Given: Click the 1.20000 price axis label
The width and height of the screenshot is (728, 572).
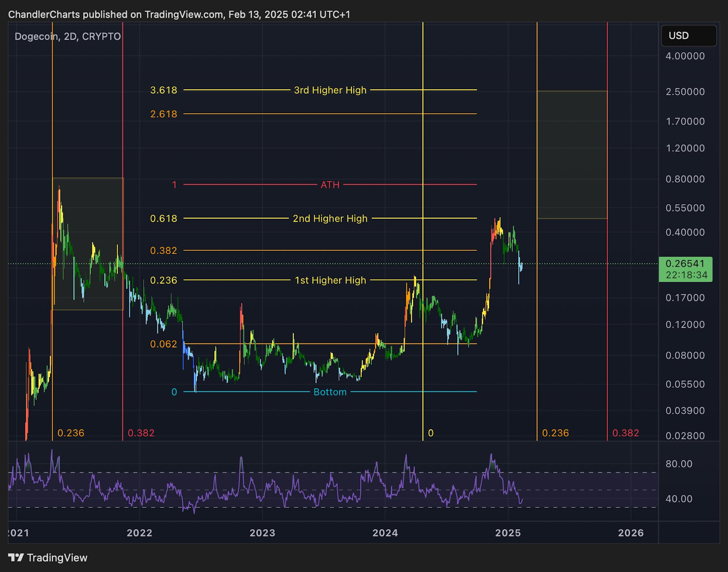Looking at the screenshot, I should (685, 148).
